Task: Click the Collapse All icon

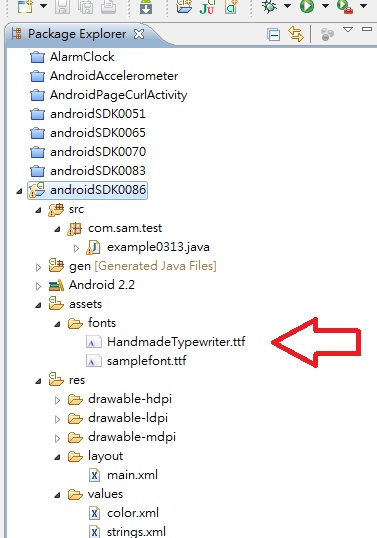Action: tap(273, 35)
